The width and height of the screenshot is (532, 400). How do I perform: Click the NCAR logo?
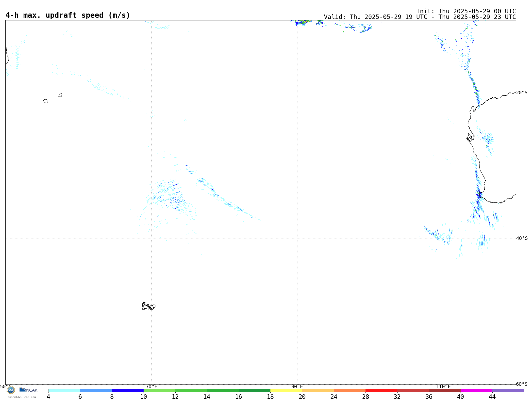click(28, 390)
